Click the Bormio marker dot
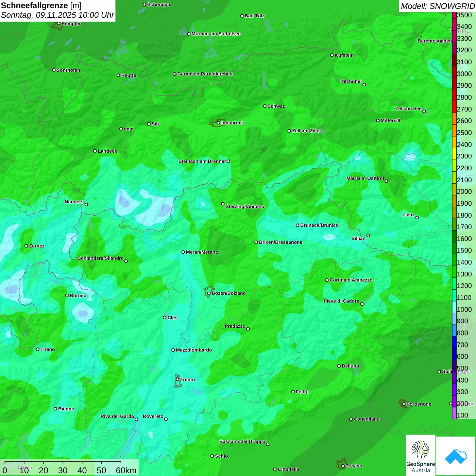The image size is (476, 476). pyautogui.click(x=67, y=295)
